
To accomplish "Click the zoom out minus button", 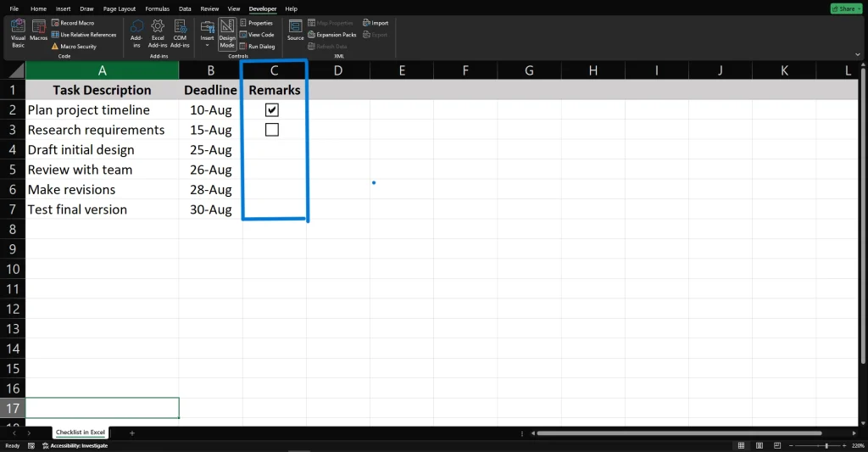I will tap(791, 445).
